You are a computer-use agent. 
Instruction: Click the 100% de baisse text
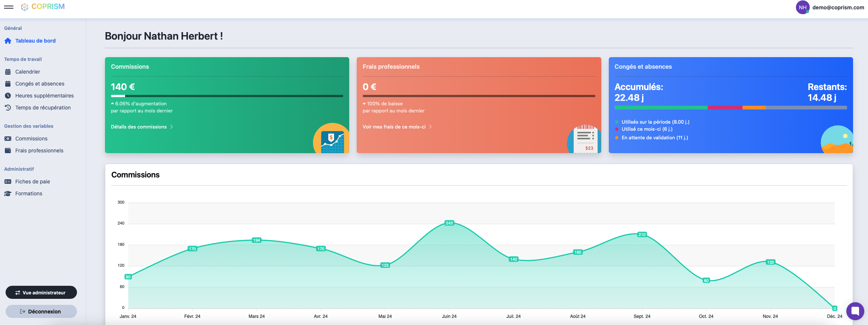coord(385,104)
